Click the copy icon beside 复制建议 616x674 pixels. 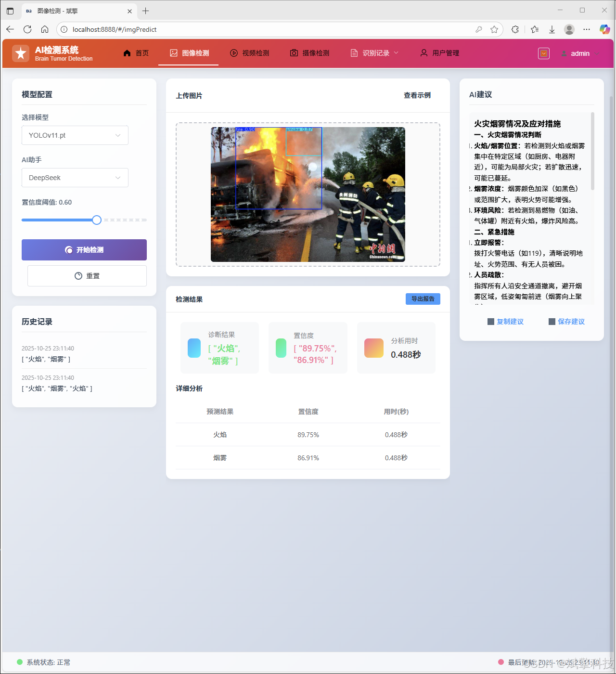coord(490,322)
